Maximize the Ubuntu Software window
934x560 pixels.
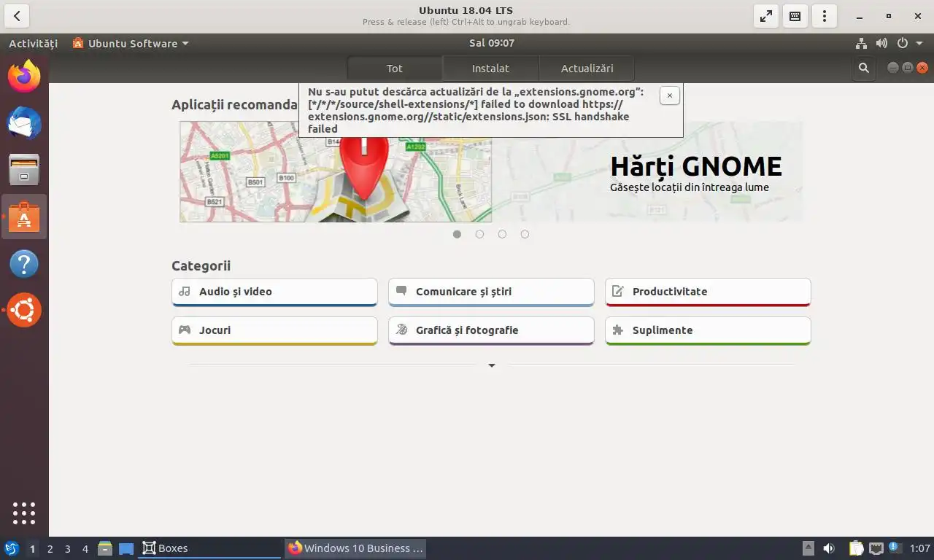pos(908,68)
